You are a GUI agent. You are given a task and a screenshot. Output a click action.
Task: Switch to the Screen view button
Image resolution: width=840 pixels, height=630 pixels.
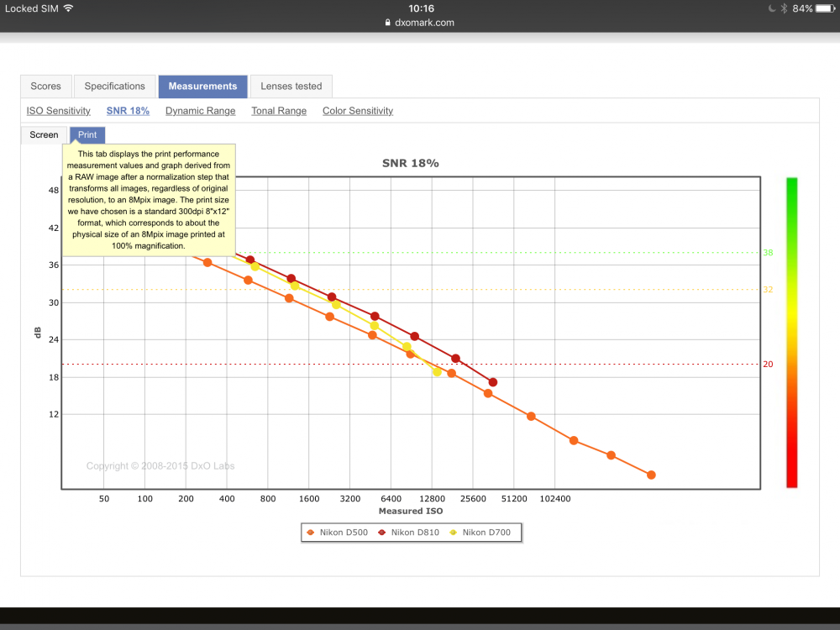(44, 135)
